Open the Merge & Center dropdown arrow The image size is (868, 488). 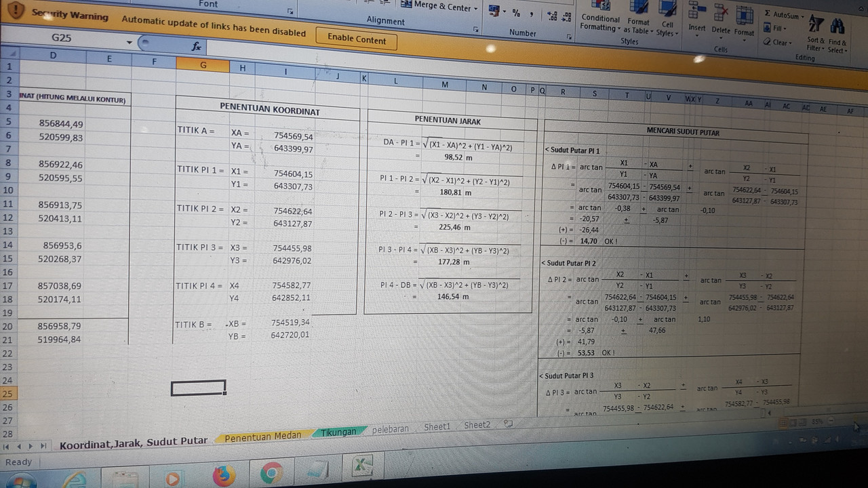click(475, 8)
